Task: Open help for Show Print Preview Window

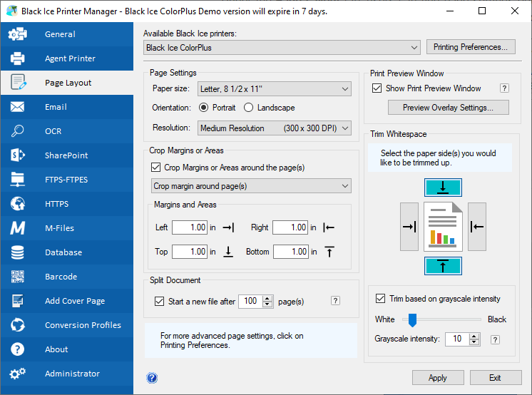Action: coord(504,88)
